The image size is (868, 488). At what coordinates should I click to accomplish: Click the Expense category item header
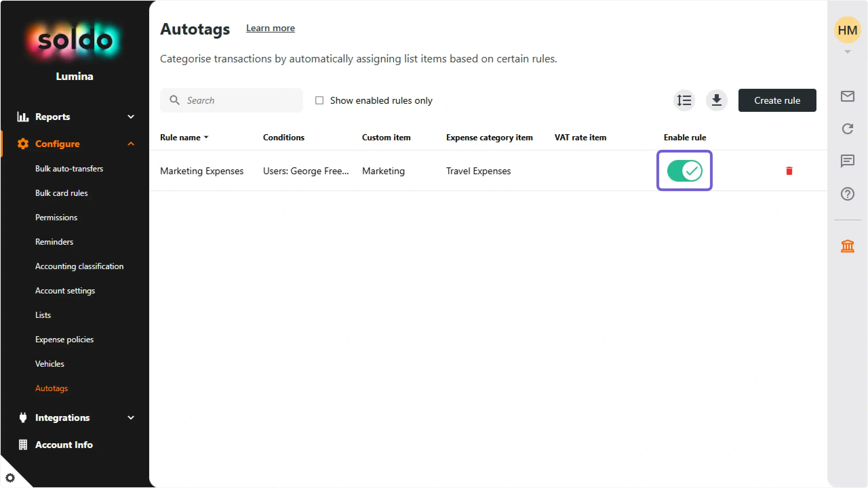(489, 137)
